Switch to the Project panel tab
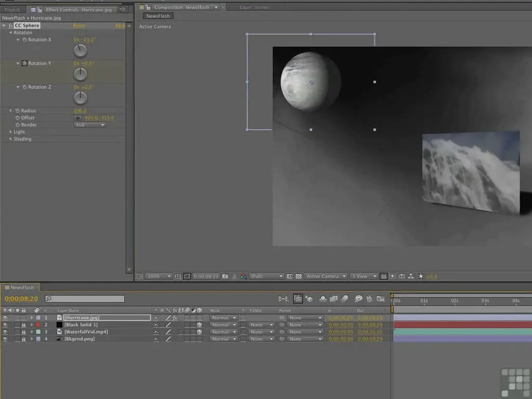Viewport: 532px width, 399px height. coord(12,9)
